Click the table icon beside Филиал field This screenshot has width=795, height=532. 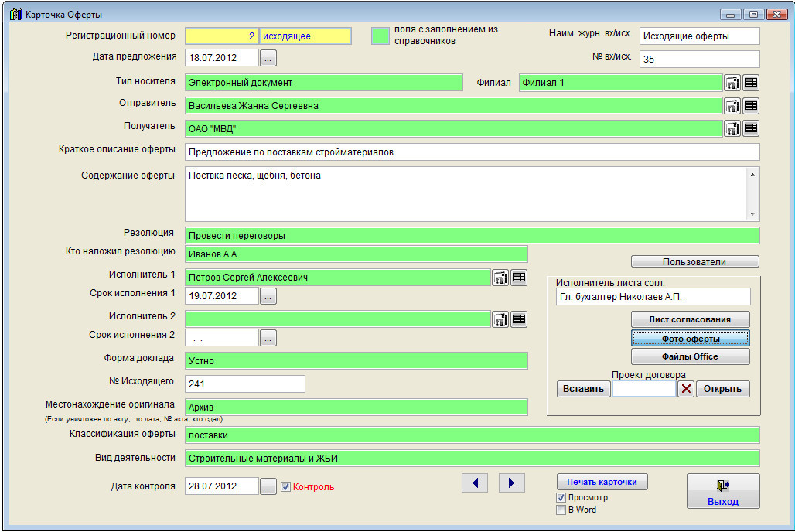click(x=751, y=83)
